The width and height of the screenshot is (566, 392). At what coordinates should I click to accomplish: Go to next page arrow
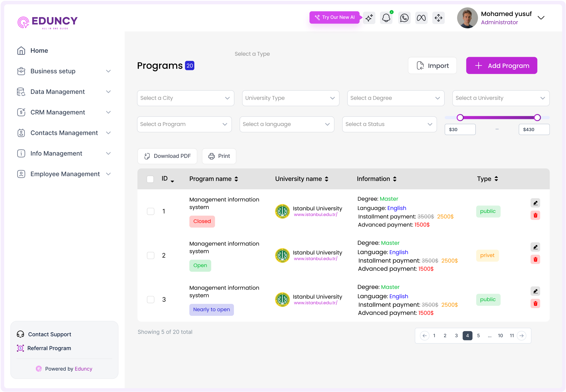tap(522, 335)
